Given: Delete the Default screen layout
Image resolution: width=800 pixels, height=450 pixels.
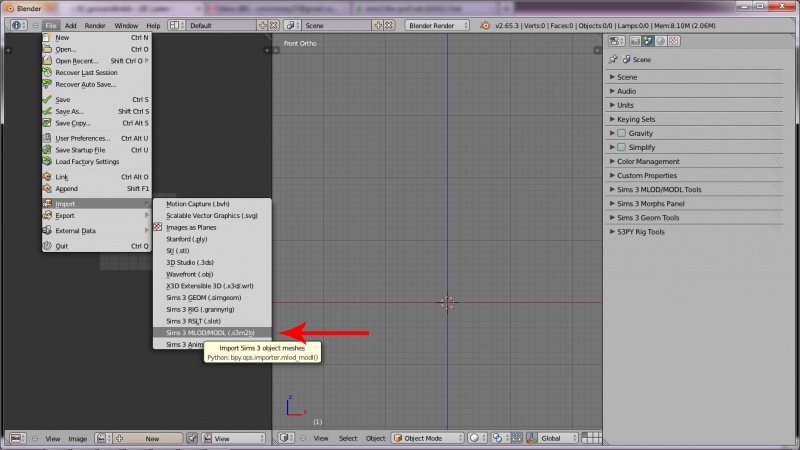Looking at the screenshot, I should (274, 25).
